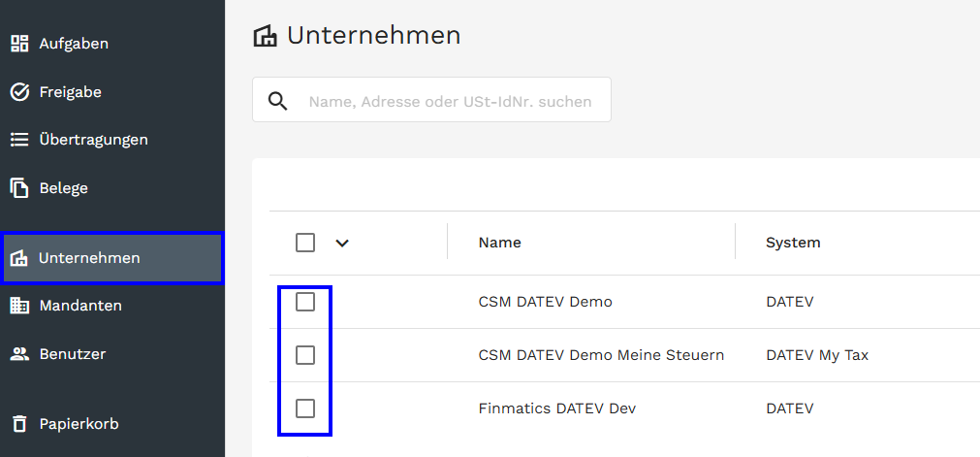980x457 pixels.
Task: Select CSM DATEV Demo Meine Steuern checkbox
Action: [x=305, y=355]
